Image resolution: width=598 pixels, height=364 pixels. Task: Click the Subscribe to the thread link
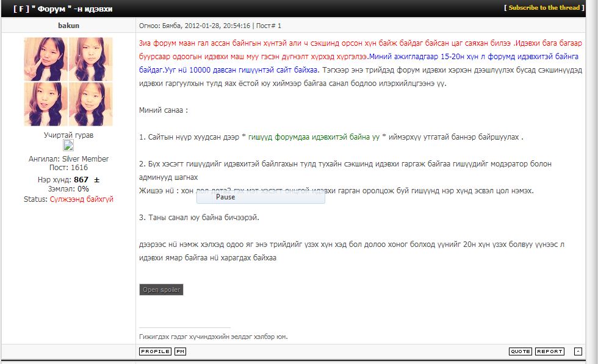coord(544,8)
